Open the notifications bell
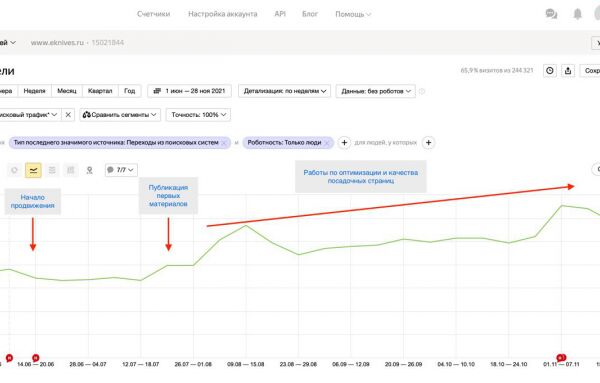The width and height of the screenshot is (600, 383). click(577, 14)
